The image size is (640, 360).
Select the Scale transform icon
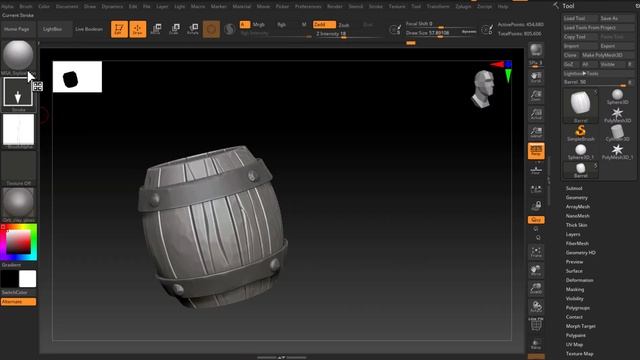(175, 29)
